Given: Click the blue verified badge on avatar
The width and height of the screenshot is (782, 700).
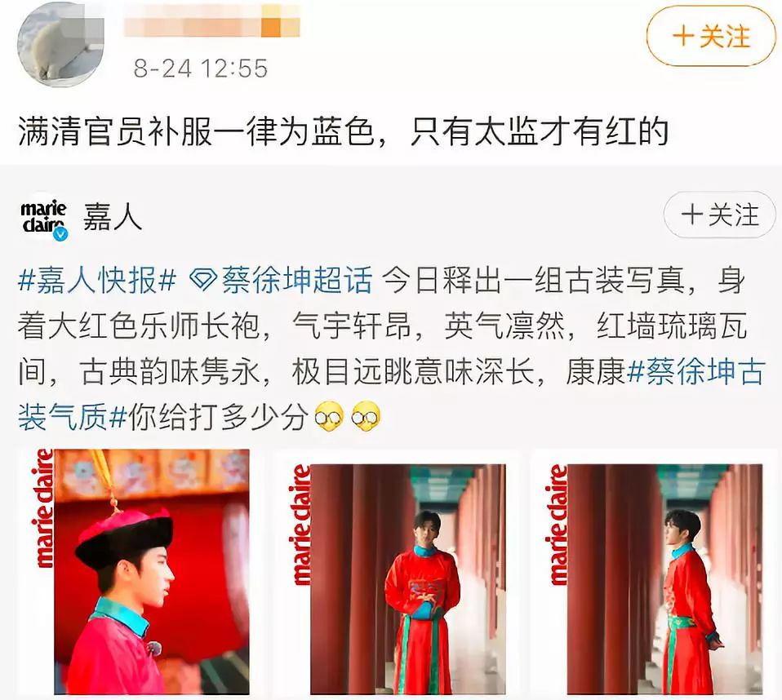Looking at the screenshot, I should pyautogui.click(x=61, y=233).
